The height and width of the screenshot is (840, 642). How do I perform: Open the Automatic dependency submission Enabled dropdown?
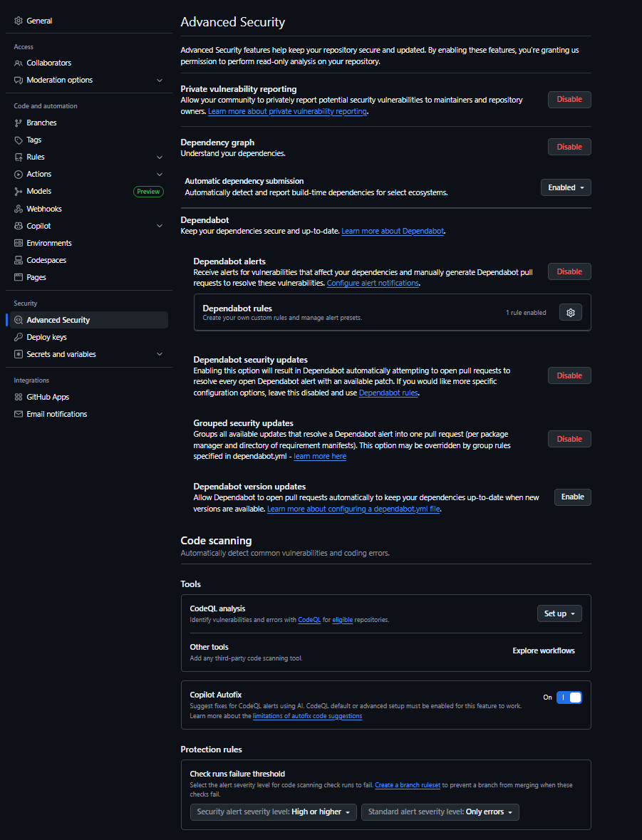click(566, 187)
